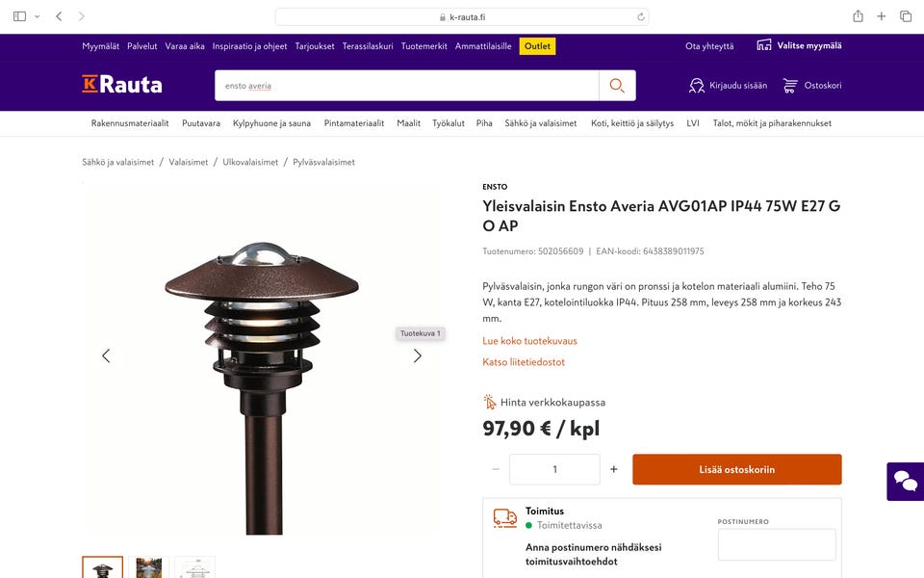924x578 pixels.
Task: Click the postinumero input field
Action: (x=777, y=544)
